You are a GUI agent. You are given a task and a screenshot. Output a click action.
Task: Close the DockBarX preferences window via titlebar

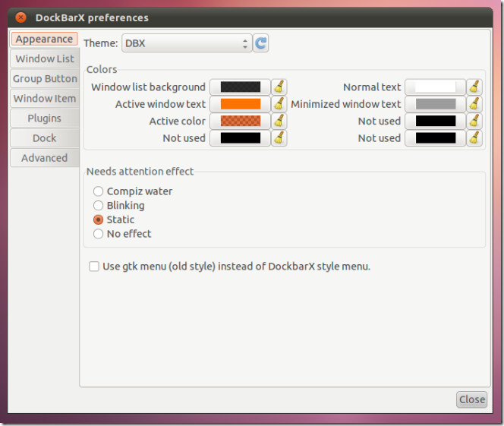click(21, 17)
